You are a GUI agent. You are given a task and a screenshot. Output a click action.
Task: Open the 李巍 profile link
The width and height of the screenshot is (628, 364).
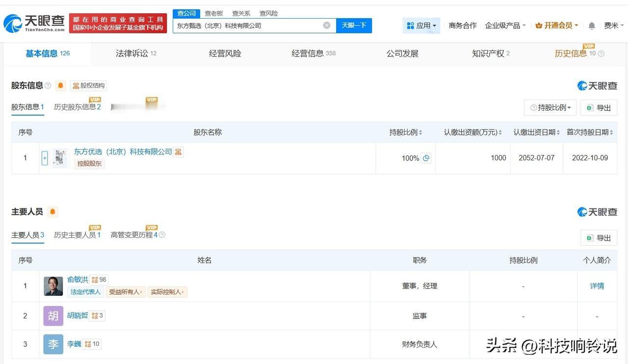pyautogui.click(x=74, y=344)
